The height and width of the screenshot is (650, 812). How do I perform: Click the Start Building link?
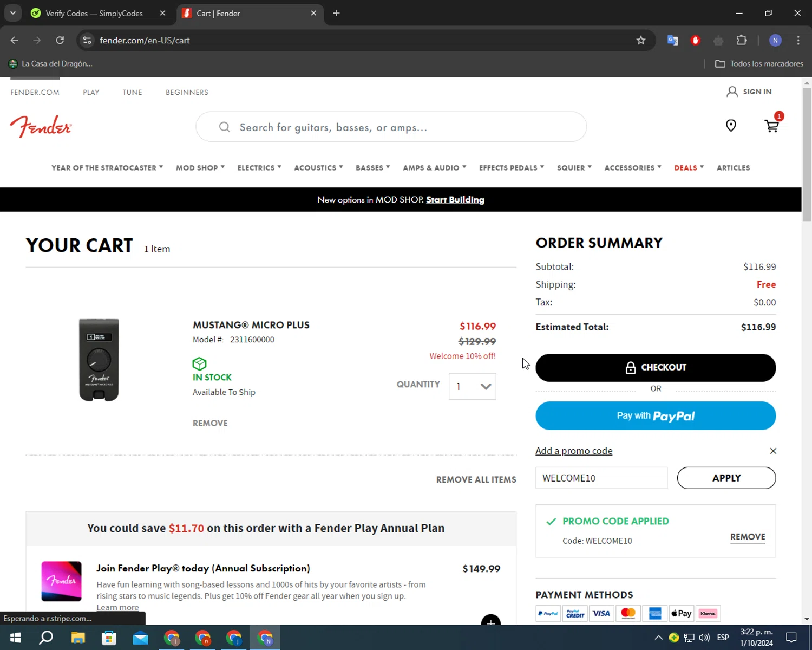pyautogui.click(x=455, y=200)
